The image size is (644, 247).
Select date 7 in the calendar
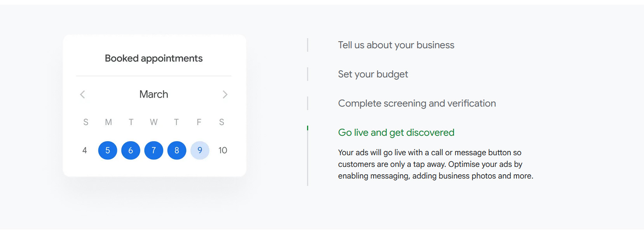tap(154, 151)
